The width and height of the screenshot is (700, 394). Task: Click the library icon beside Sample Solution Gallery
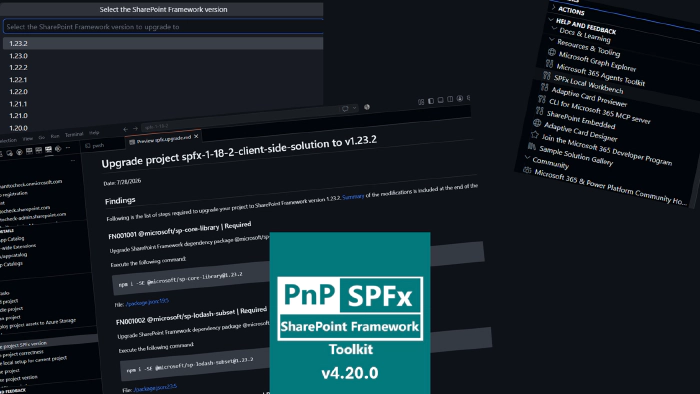click(532, 146)
